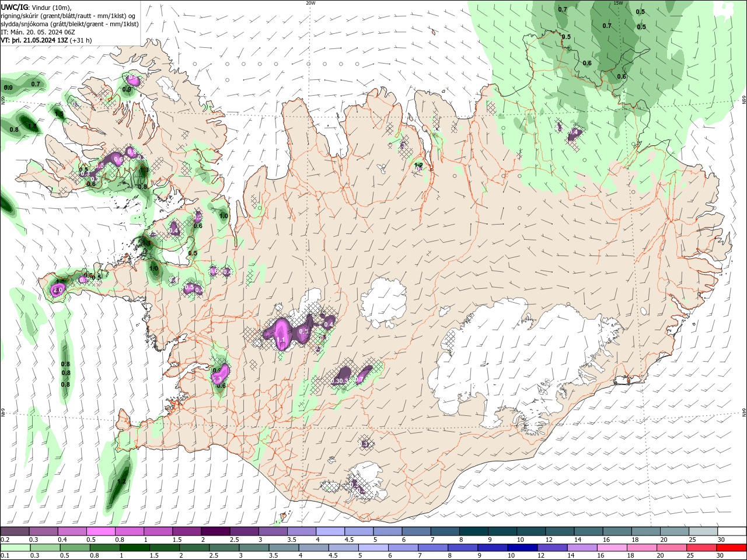Click the 'slydda/snjókoma' header line
747x560 pixels.
69,24
